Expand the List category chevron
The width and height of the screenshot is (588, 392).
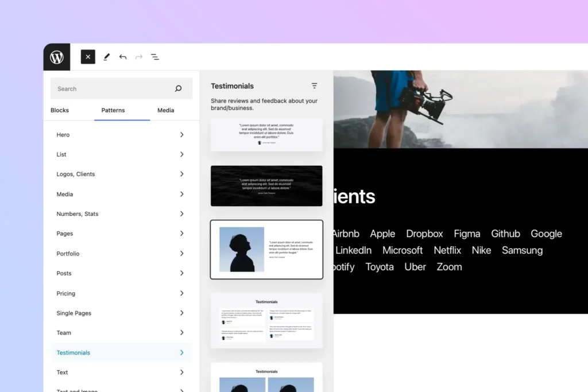click(x=181, y=154)
